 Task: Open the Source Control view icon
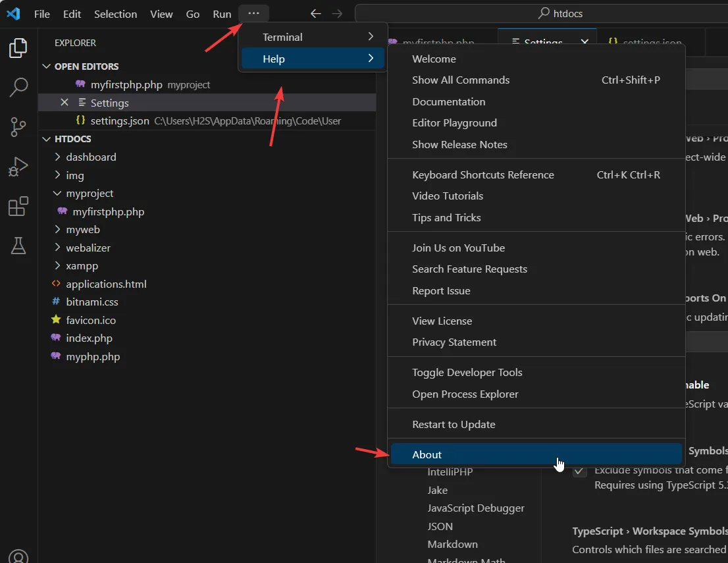click(18, 127)
